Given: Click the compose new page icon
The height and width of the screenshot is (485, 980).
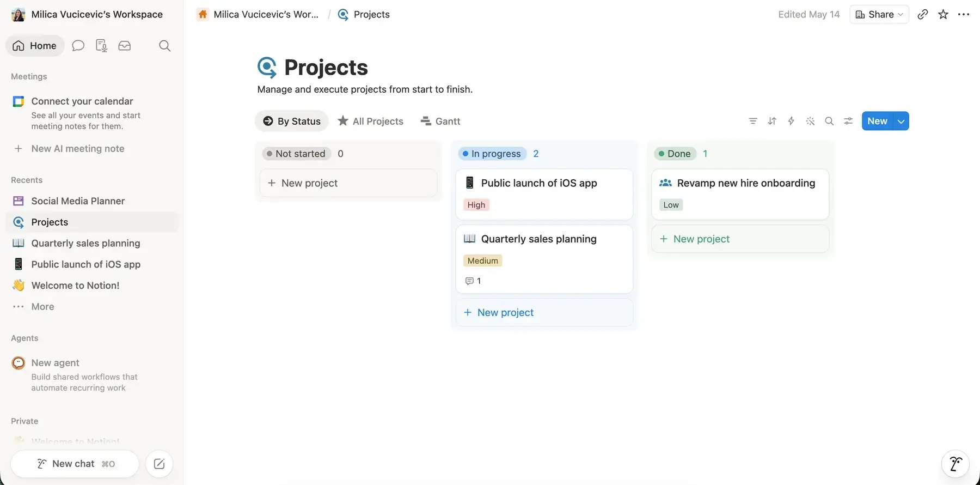Looking at the screenshot, I should click(x=159, y=464).
